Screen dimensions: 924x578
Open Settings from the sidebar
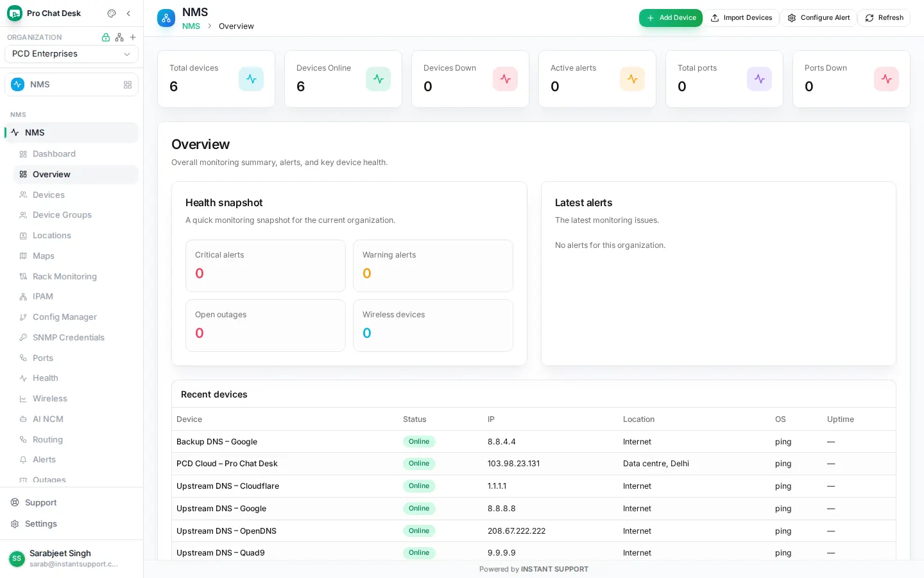71,524
